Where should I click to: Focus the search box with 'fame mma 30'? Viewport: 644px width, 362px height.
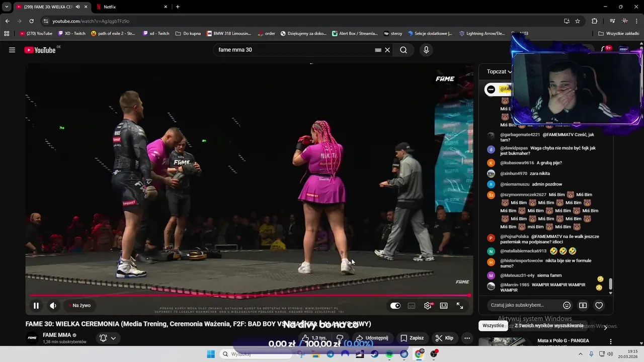294,50
